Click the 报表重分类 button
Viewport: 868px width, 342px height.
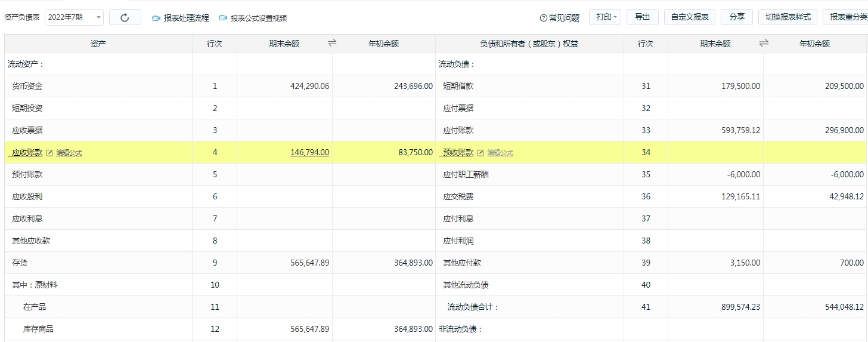[x=845, y=17]
